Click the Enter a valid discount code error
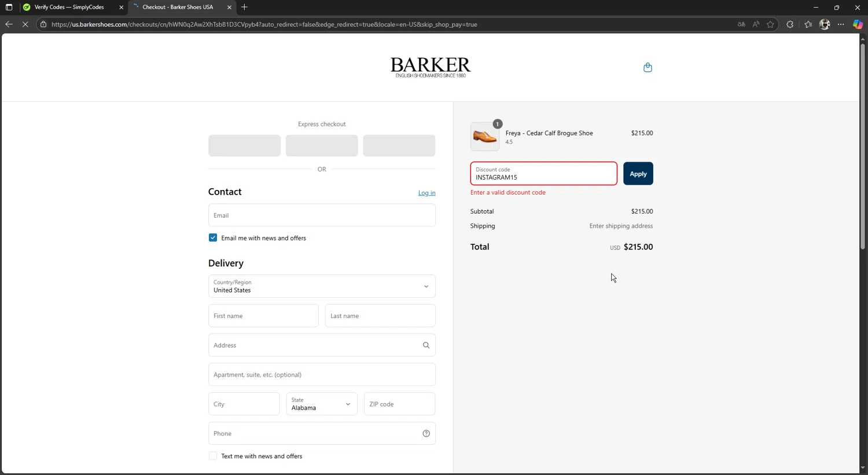This screenshot has height=475, width=868. coord(508,192)
